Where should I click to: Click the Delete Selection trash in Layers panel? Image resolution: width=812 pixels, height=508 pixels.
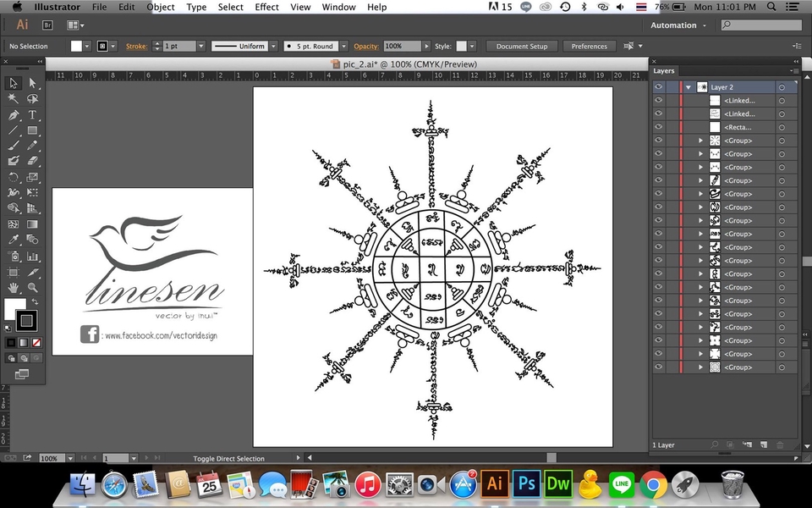point(780,444)
